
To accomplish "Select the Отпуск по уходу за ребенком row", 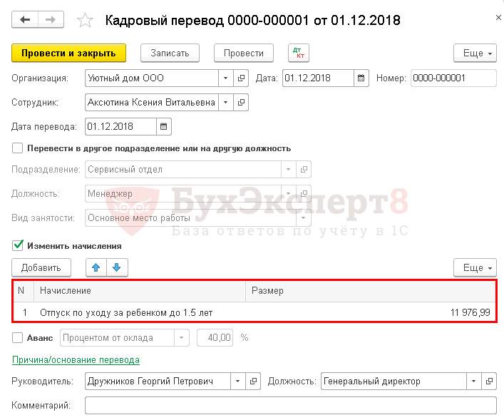I will (254, 312).
